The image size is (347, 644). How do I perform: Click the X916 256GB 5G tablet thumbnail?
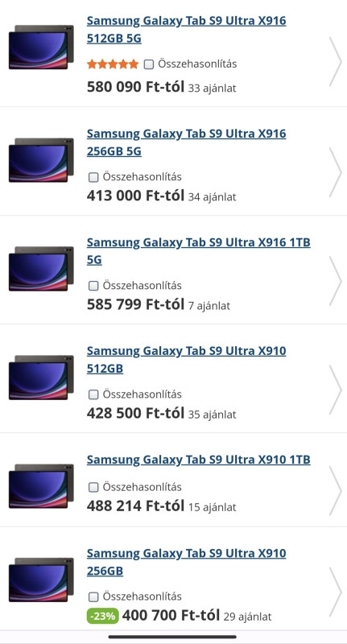[x=41, y=160]
